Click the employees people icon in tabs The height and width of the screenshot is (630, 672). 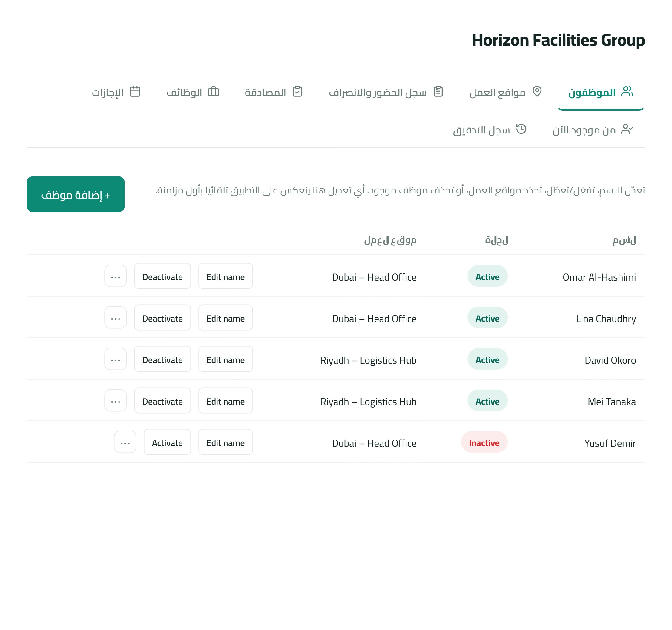(x=627, y=92)
